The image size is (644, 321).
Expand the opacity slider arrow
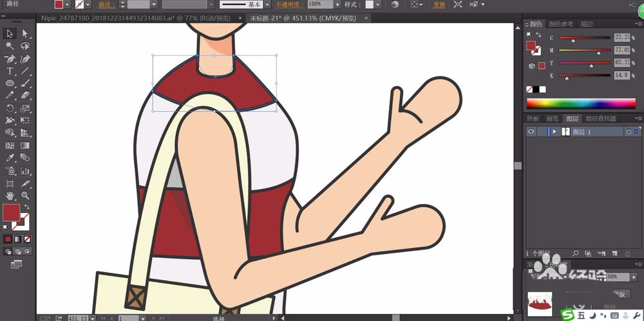click(337, 4)
